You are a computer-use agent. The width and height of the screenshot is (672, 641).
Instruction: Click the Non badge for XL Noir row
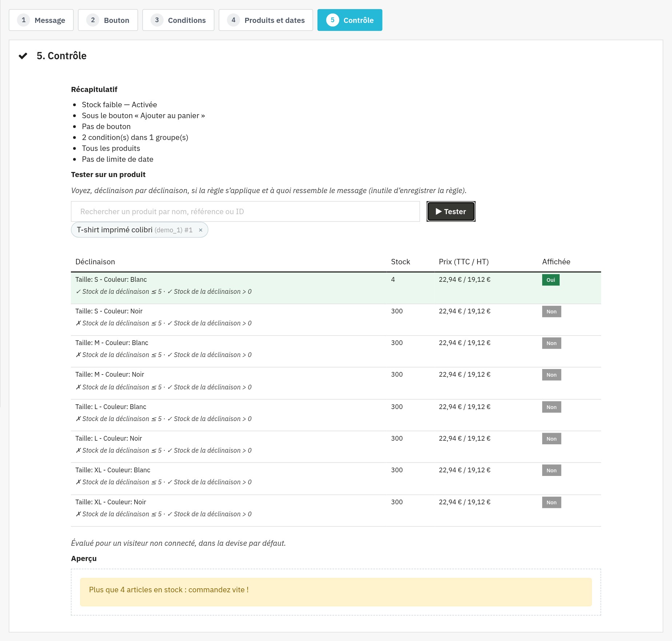[x=551, y=502]
